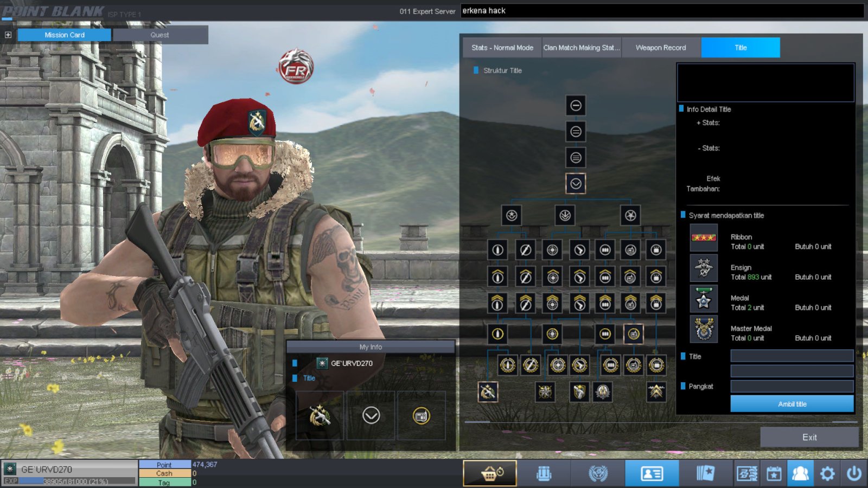Click My Info crossed-rifles title slot
Viewport: 868px width, 488px height.
coord(320,416)
